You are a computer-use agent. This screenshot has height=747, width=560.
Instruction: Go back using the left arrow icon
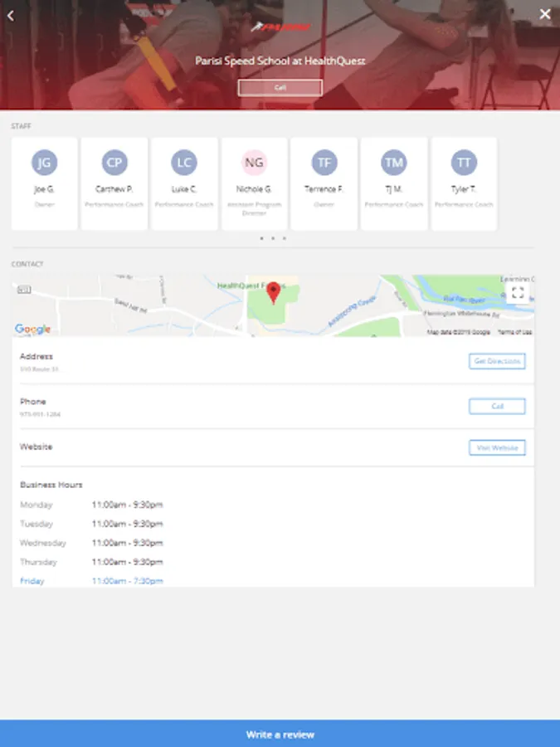coord(11,15)
